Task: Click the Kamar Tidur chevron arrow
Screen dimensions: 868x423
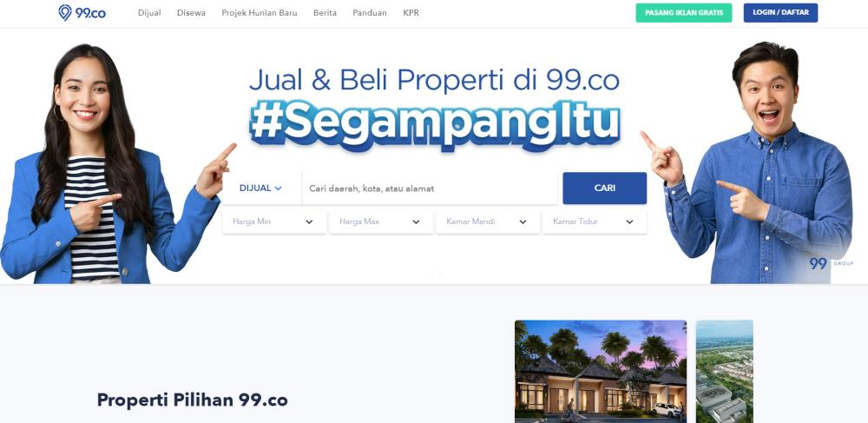Action: (629, 222)
